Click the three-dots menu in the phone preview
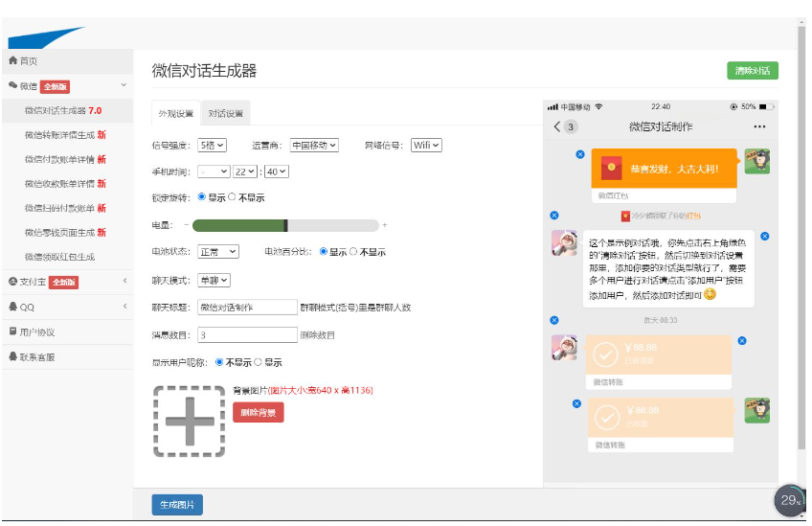The image size is (812, 526). pyautogui.click(x=759, y=126)
